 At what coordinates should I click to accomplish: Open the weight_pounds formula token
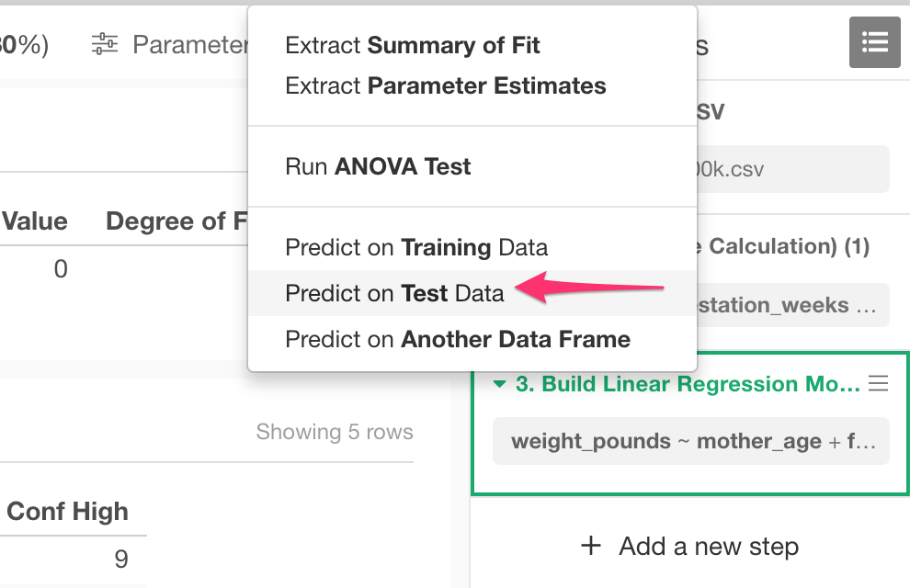[x=690, y=441]
